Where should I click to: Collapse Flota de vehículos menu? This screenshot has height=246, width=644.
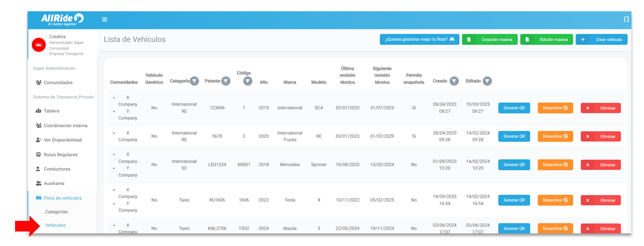tap(62, 198)
